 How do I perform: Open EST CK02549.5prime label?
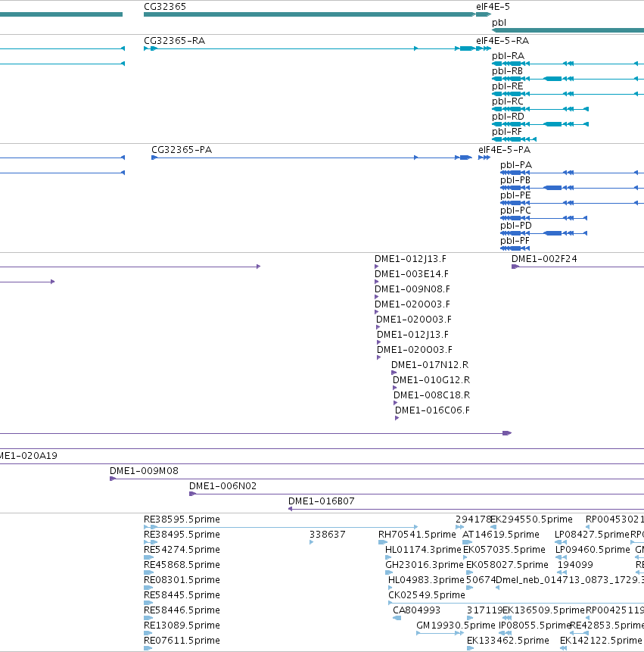coord(427,595)
